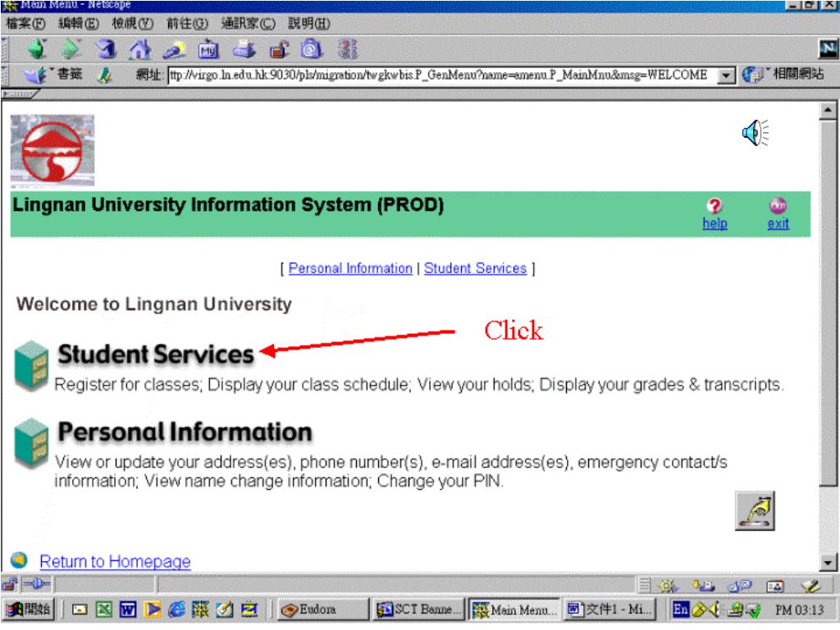Switch to the SCT Banne... taskbar window
This screenshot has width=840, height=630.
418,609
